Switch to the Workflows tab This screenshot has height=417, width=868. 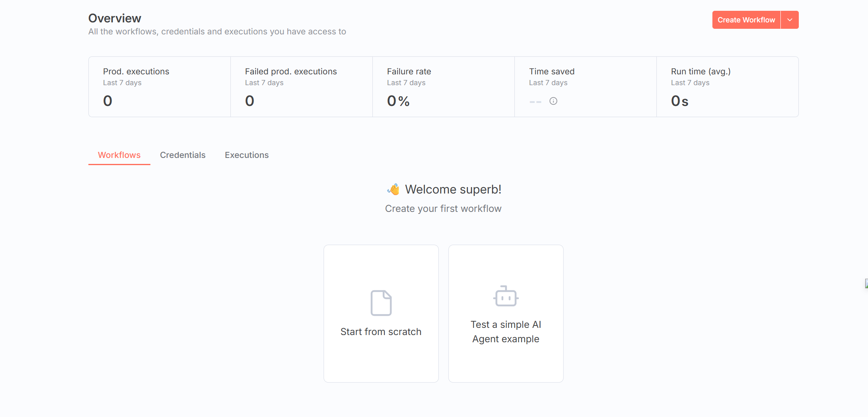coord(119,155)
